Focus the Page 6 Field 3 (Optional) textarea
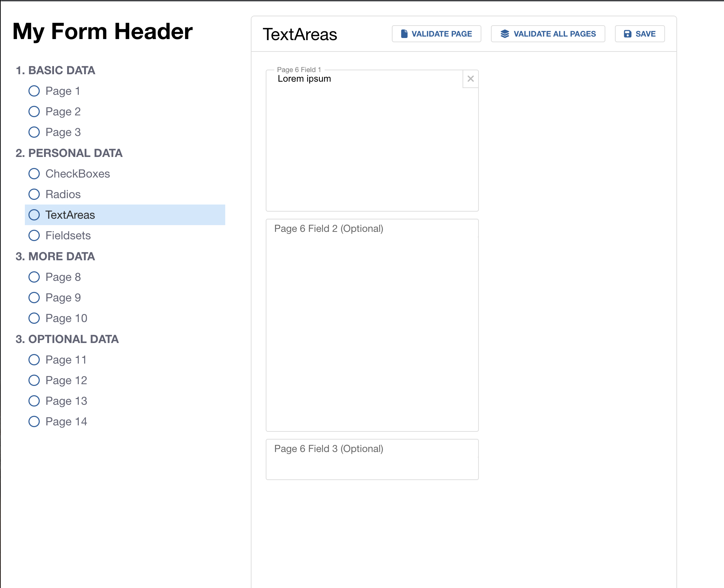Screen dimensions: 724x588 pyautogui.click(x=372, y=459)
